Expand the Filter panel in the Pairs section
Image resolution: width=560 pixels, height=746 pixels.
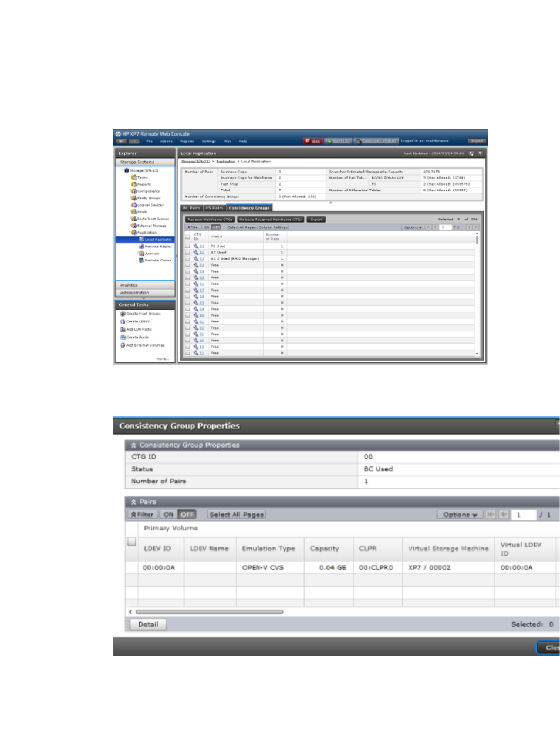tap(142, 515)
